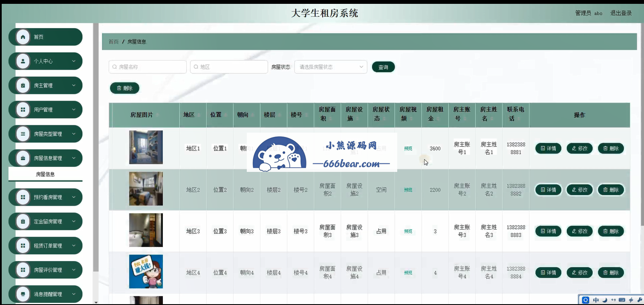Screen dimensions: 644x305
Task: Open 详情 for the 地区4 row
Action: point(548,273)
